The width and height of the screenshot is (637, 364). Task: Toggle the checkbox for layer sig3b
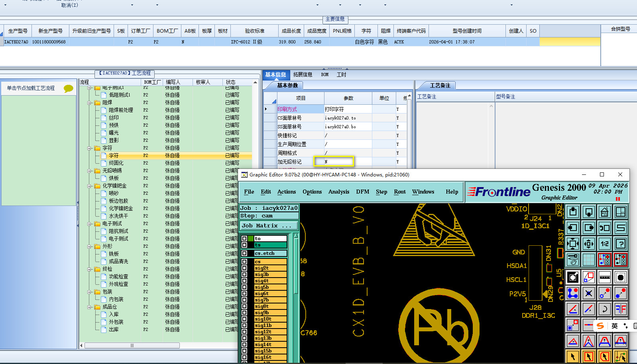coord(244,274)
